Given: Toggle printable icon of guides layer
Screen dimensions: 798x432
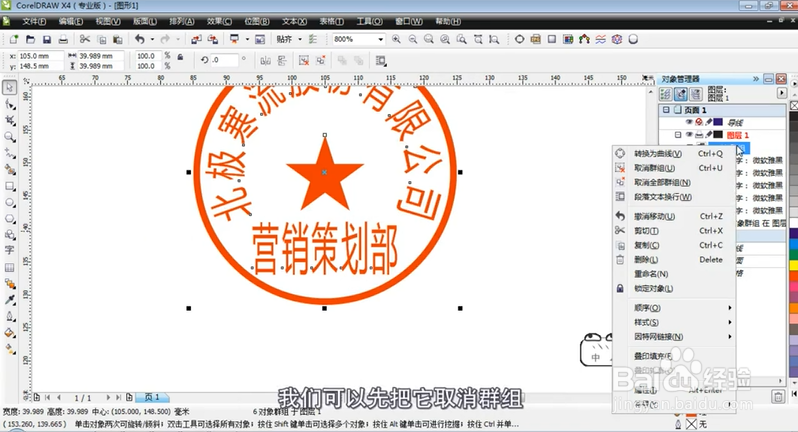Looking at the screenshot, I should click(699, 122).
